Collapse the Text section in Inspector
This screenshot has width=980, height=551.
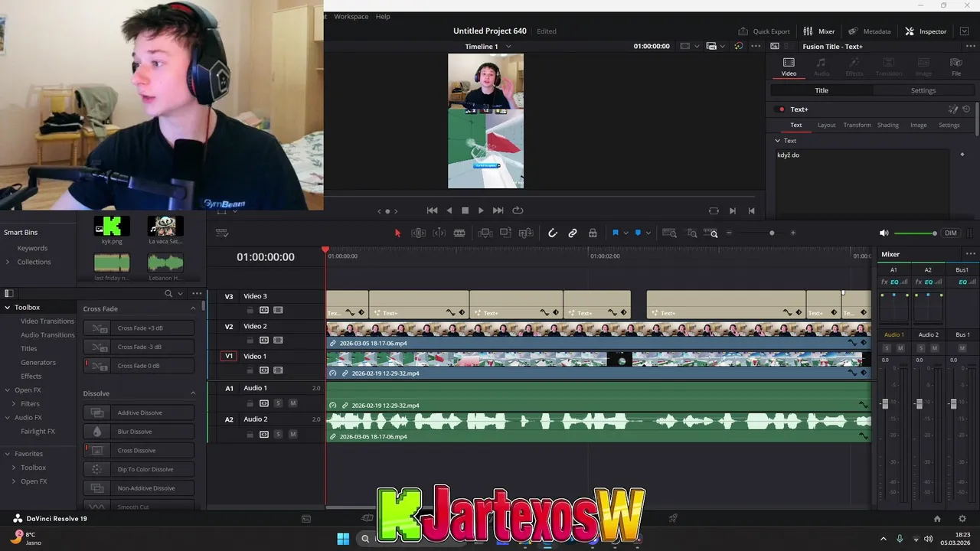tap(778, 141)
